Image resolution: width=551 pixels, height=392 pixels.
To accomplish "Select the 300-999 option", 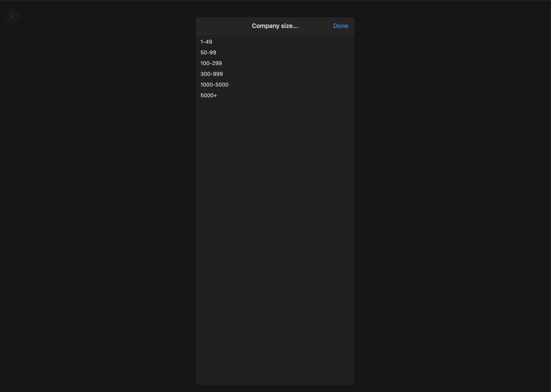I will pos(275,74).
